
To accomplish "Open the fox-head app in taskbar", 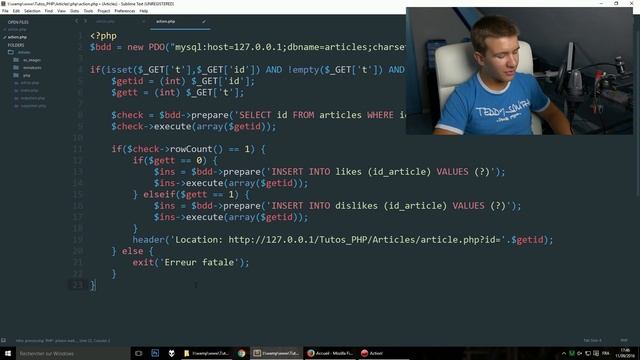I will (171, 353).
